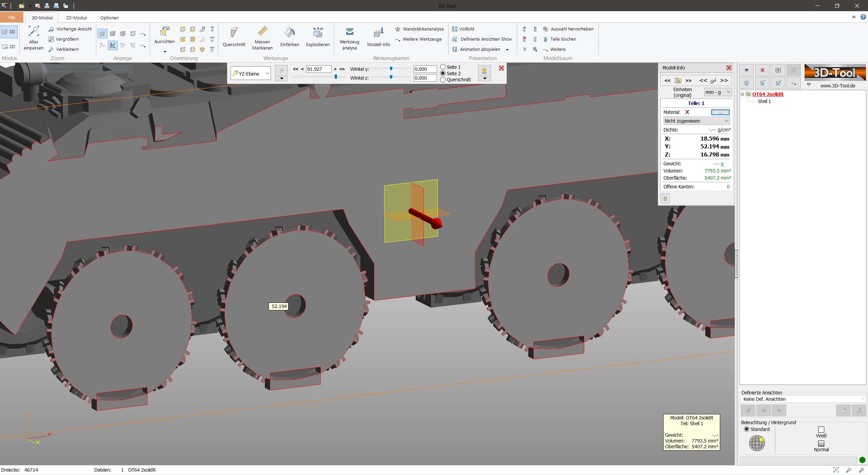Toggle the eye visibility button above model tree
868x475 pixels.
tap(747, 70)
